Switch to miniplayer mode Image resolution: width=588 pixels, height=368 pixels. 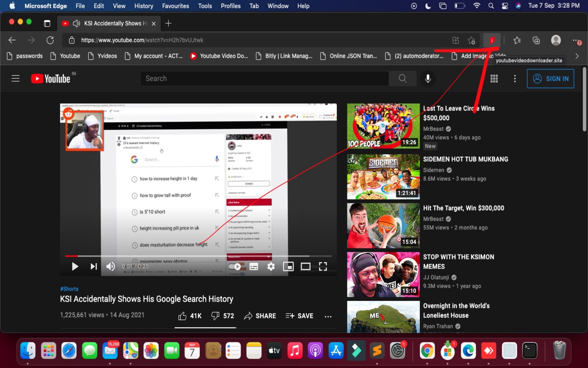(288, 266)
